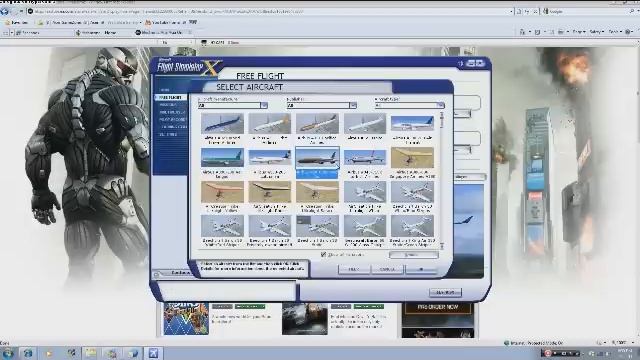Open MULTIPLAYER in sidebar menu
640x360 pixels.
172,112
